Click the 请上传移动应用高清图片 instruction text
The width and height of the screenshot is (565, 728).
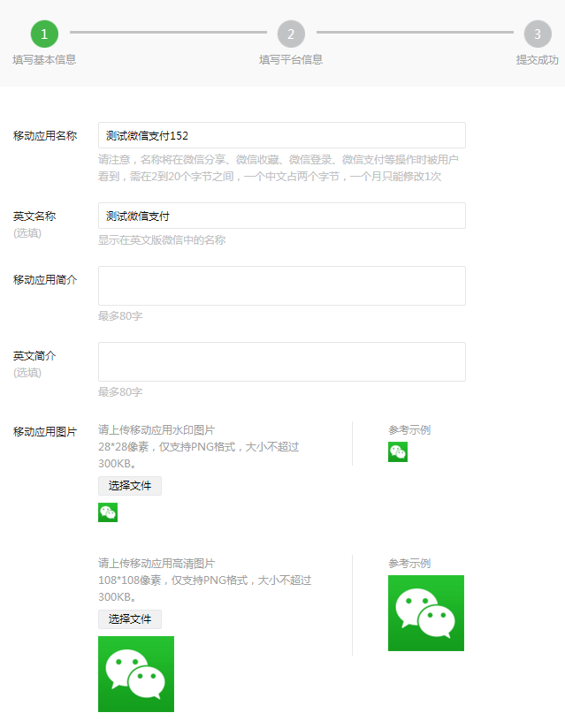[157, 563]
